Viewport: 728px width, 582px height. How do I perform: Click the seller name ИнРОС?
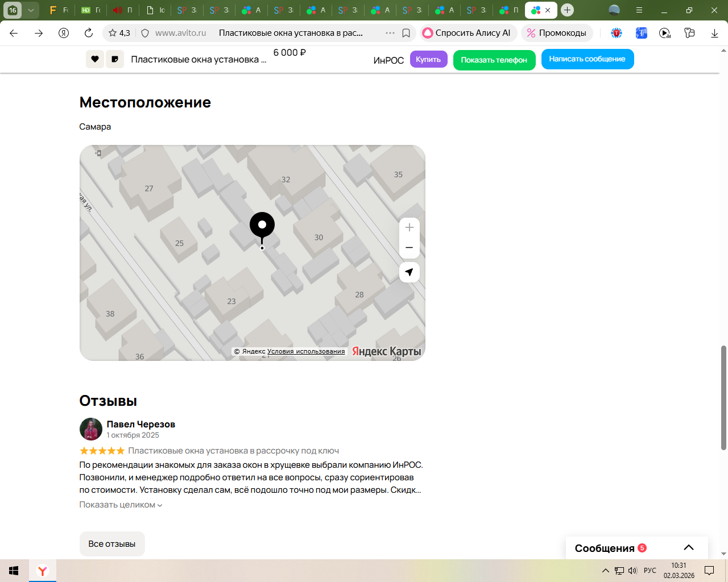388,60
